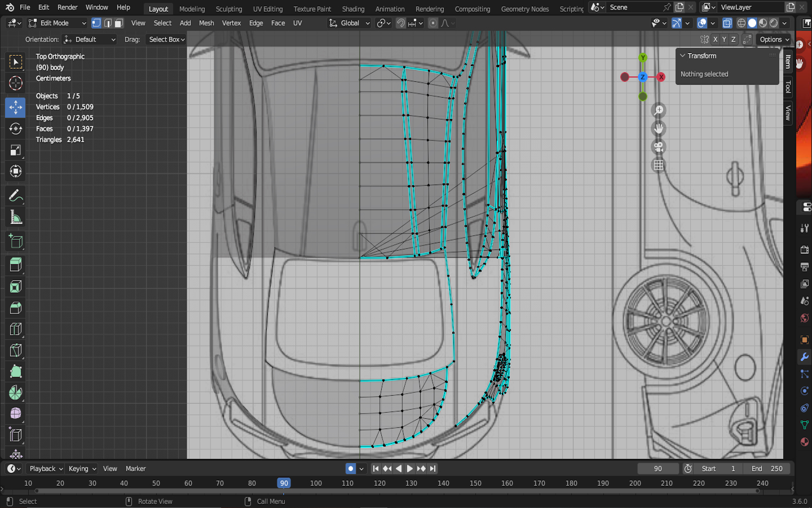Viewport: 812px width, 508px height.
Task: Expand the Global transform orientation dropdown
Action: (x=350, y=23)
